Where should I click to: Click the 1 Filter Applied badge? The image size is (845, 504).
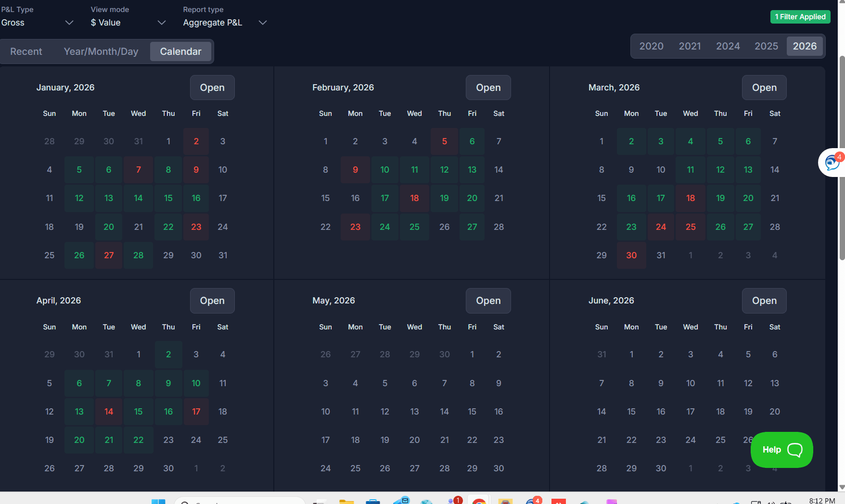point(800,17)
